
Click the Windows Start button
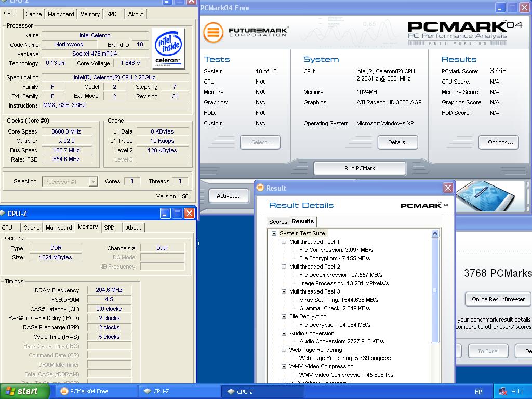click(24, 392)
